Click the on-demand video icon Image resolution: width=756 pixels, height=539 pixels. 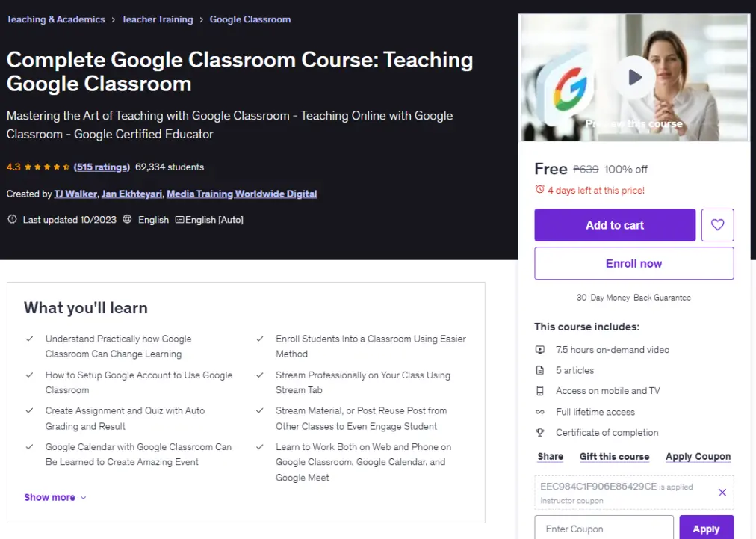(x=540, y=350)
